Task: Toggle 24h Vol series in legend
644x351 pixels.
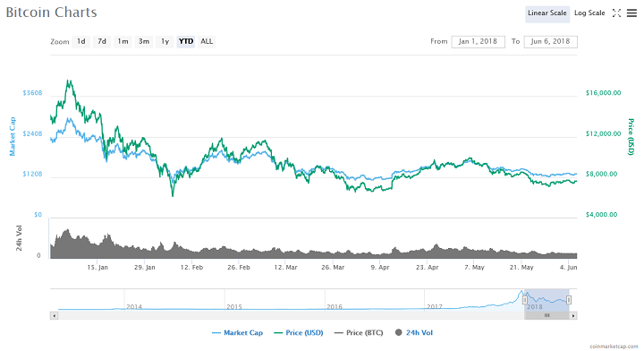Action: tap(414, 333)
